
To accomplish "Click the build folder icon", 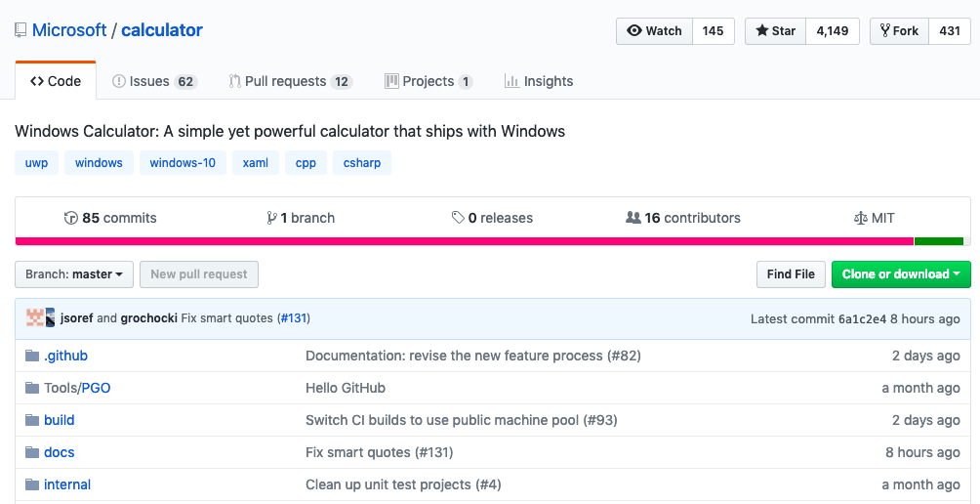I will coord(32,420).
